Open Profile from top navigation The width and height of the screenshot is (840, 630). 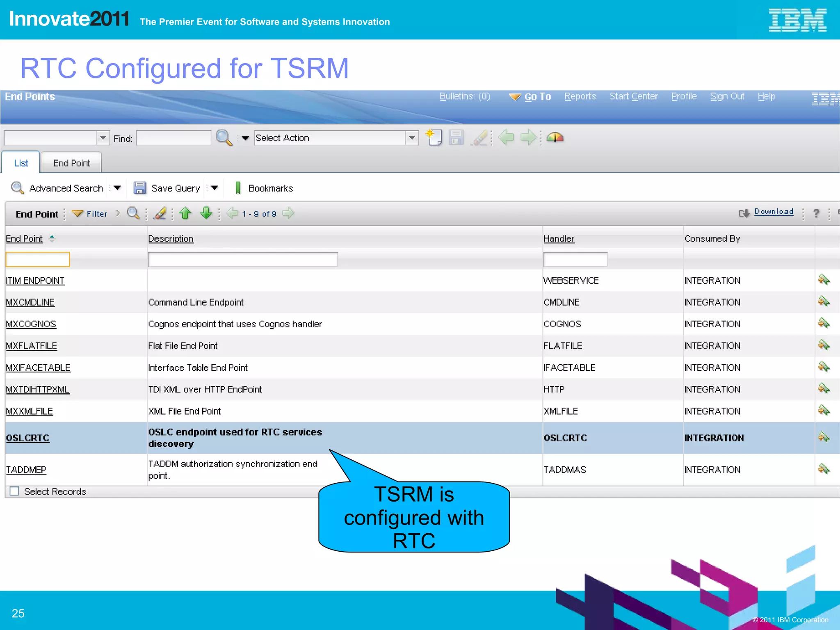click(684, 96)
